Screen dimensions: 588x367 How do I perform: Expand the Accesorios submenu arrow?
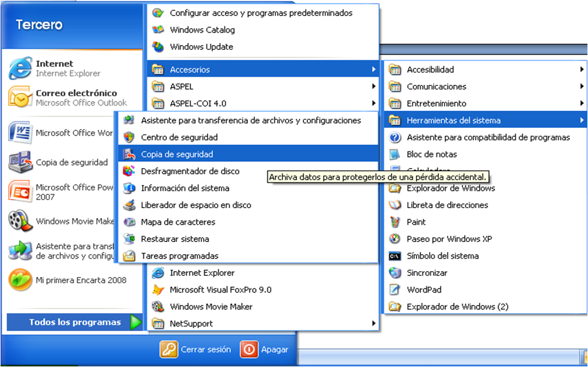click(x=373, y=69)
